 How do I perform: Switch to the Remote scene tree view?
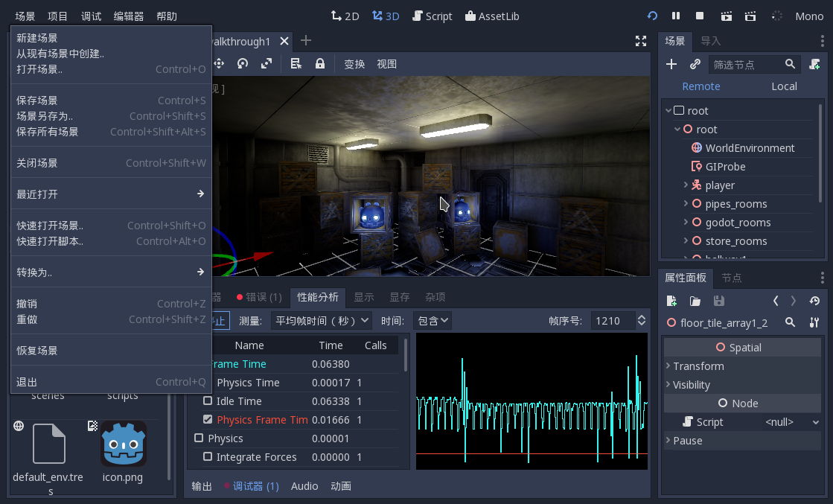pos(700,86)
